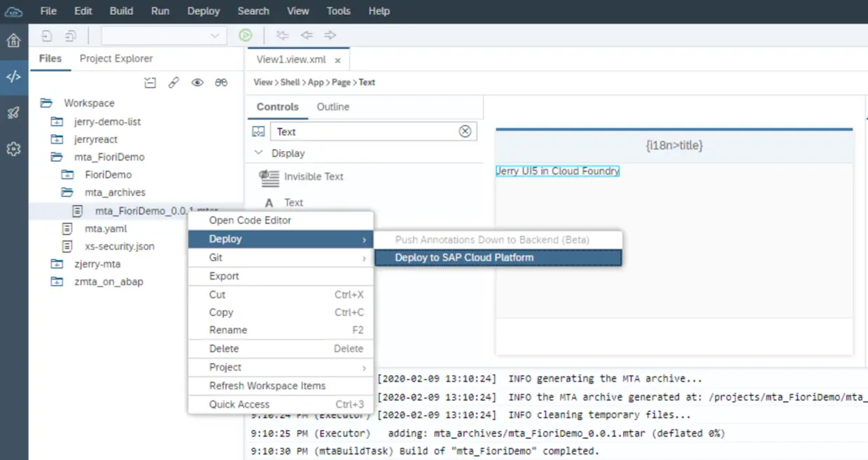
Task: Choose Export in context menu
Action: (281, 277)
